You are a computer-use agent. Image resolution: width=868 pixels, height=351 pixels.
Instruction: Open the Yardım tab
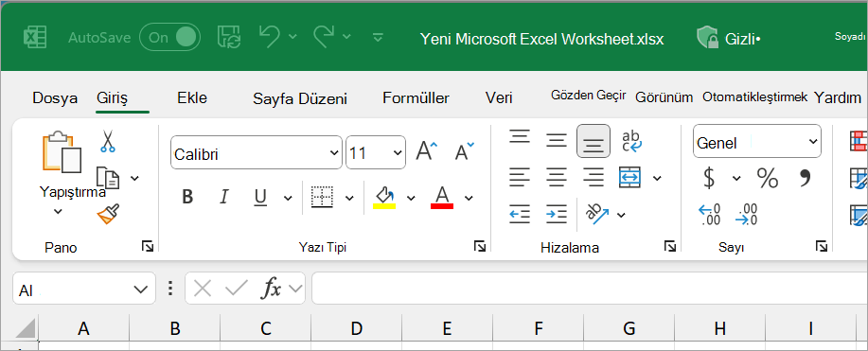pyautogui.click(x=837, y=98)
